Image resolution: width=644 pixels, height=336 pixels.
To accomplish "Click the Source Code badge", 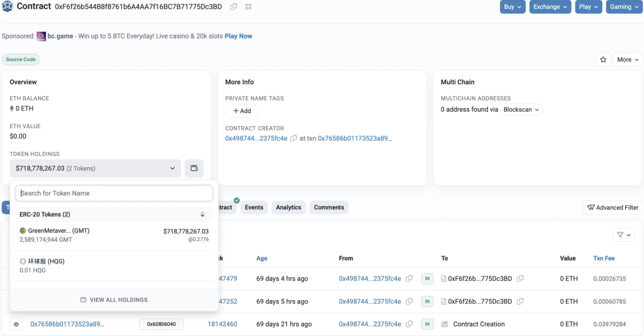I will (21, 60).
